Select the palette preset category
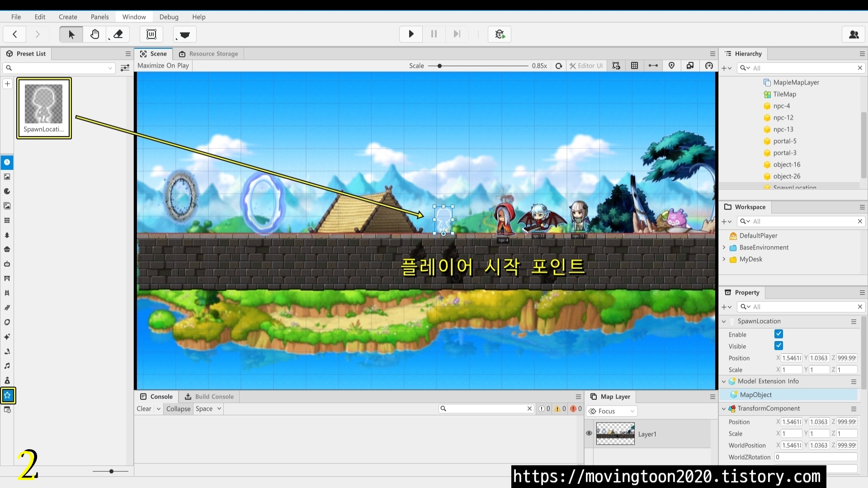 click(7, 191)
